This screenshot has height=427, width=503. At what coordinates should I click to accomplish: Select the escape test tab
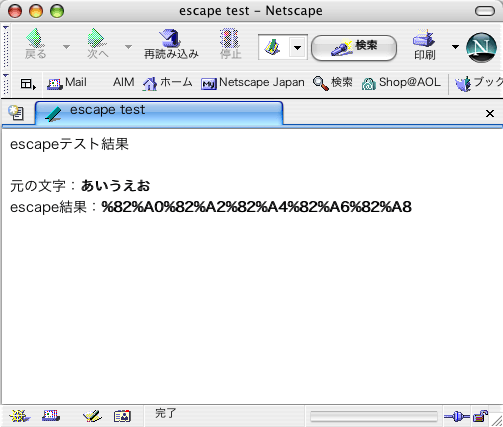(x=159, y=113)
